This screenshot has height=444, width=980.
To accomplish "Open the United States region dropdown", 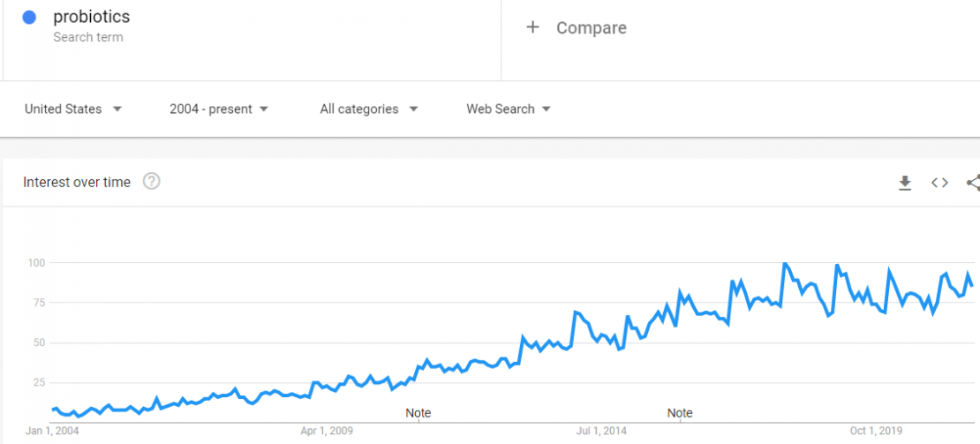I will click(x=73, y=109).
